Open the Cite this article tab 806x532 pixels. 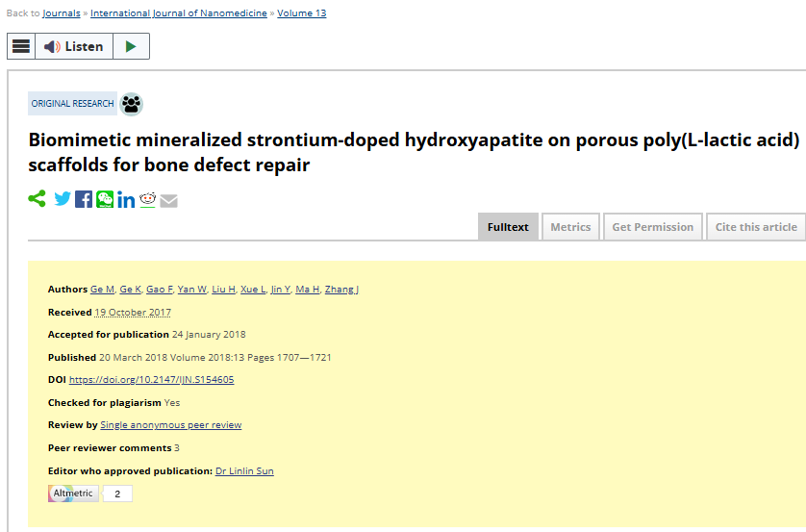point(756,227)
